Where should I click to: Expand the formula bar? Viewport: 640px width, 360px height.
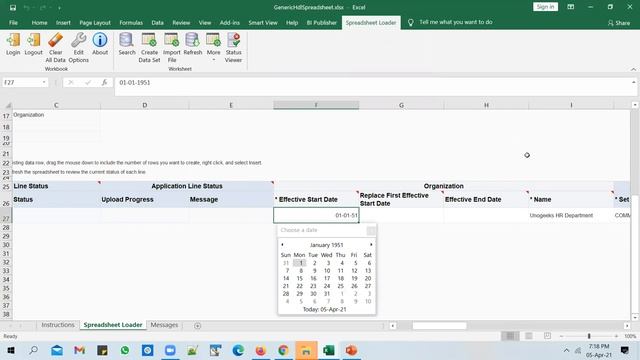click(x=633, y=82)
